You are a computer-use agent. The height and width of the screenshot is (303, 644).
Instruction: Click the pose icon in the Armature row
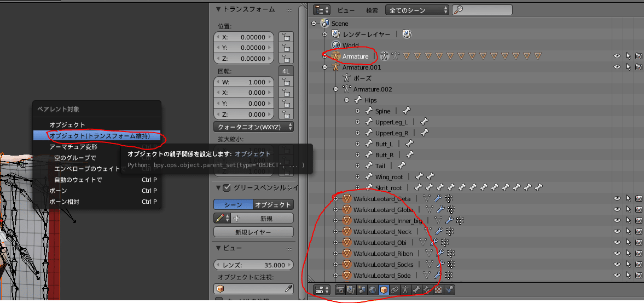(385, 56)
